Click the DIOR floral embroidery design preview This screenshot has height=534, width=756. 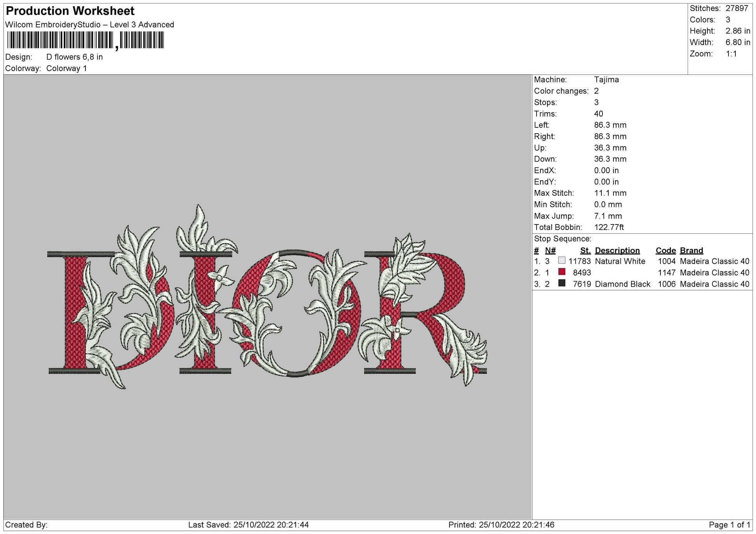[x=267, y=296]
